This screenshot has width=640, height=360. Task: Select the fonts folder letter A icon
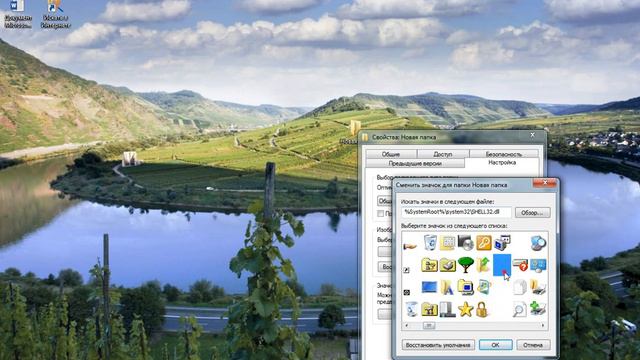coord(447,287)
